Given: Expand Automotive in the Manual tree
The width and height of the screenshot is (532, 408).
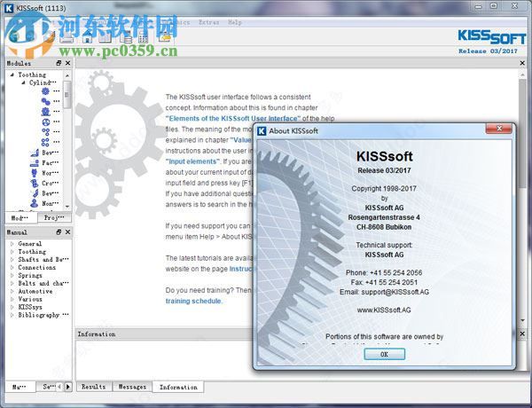Looking at the screenshot, I should pyautogui.click(x=12, y=291).
